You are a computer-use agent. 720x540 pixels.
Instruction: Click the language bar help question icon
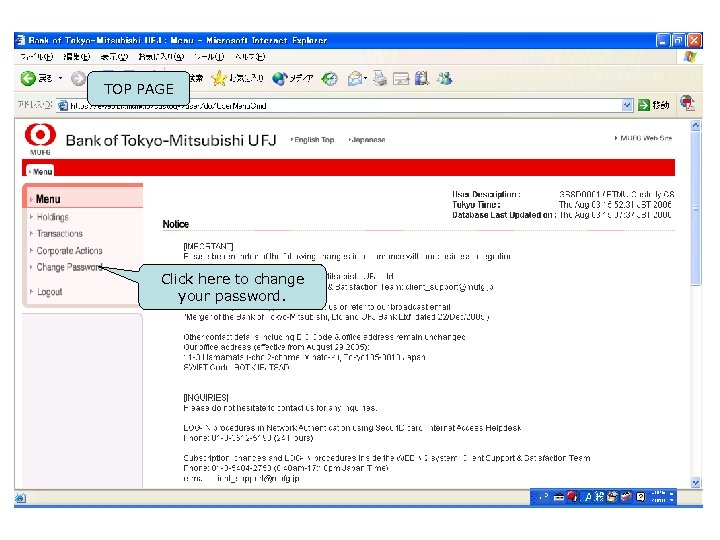click(x=641, y=497)
